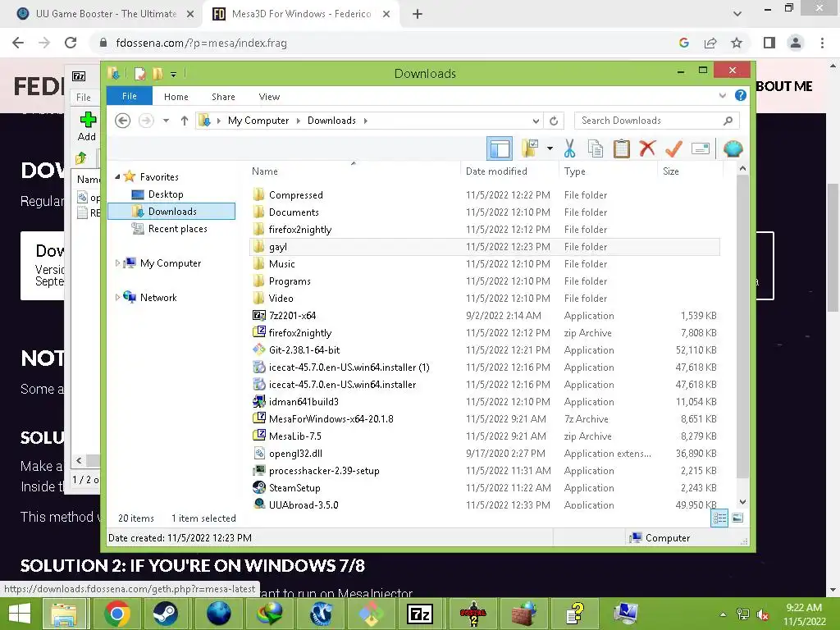Click the Chrome share page icon
The width and height of the screenshot is (840, 630).
[x=710, y=43]
